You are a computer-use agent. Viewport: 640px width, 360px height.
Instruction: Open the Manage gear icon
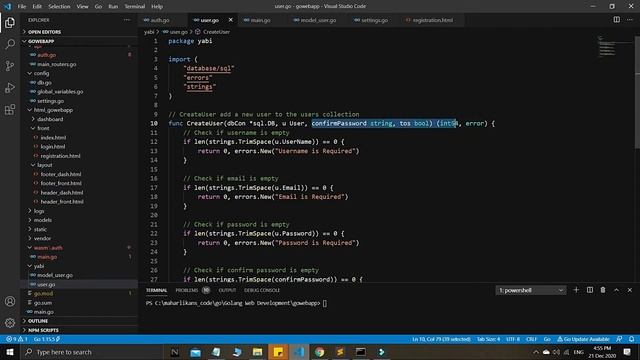point(10,322)
